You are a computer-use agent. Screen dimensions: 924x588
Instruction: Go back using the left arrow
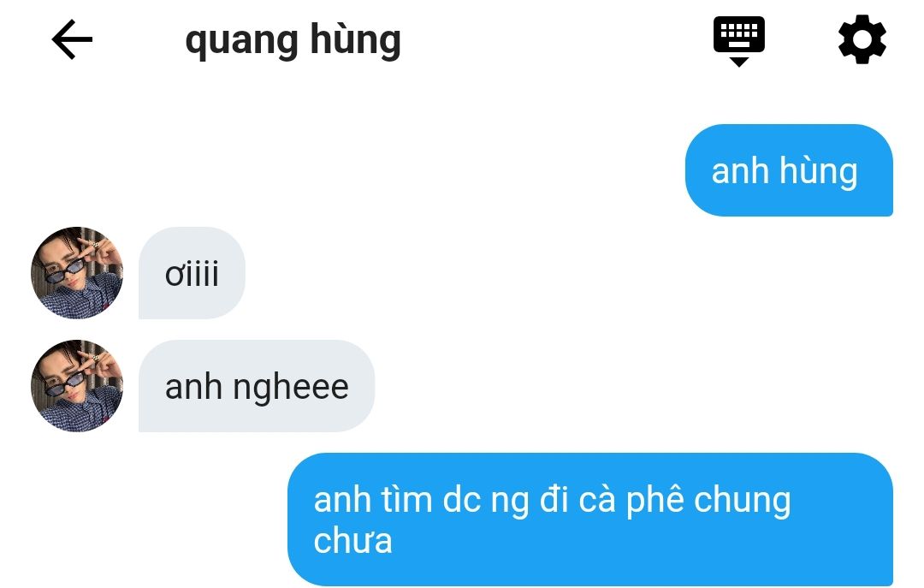tap(72, 39)
